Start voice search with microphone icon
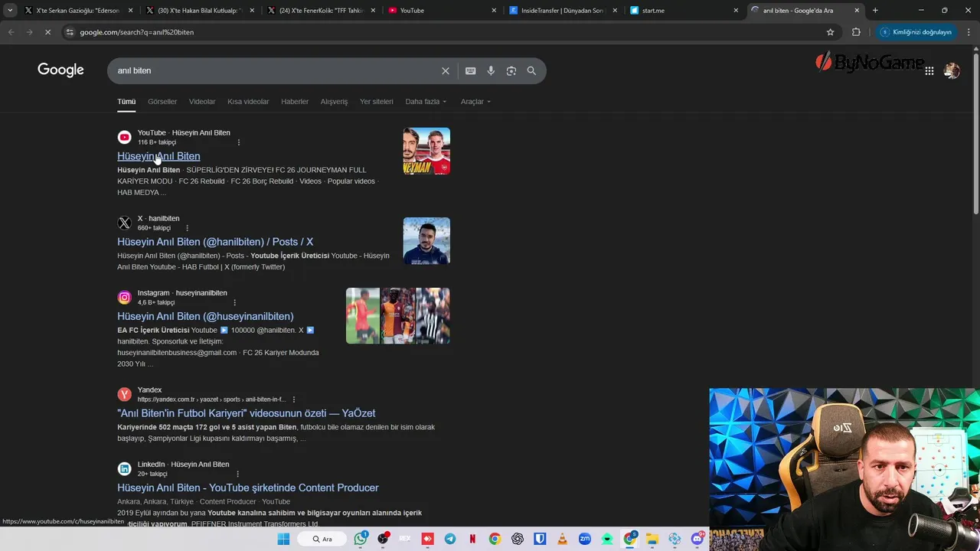 click(x=491, y=70)
